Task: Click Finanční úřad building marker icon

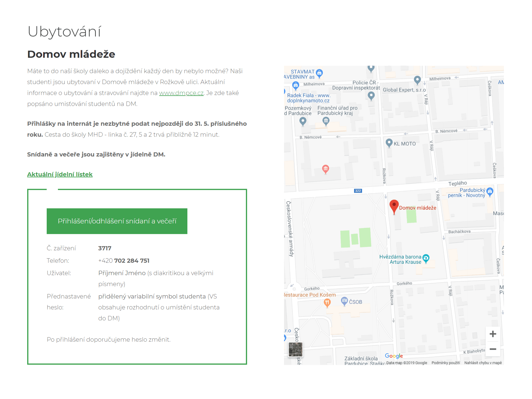Action: tap(326, 121)
